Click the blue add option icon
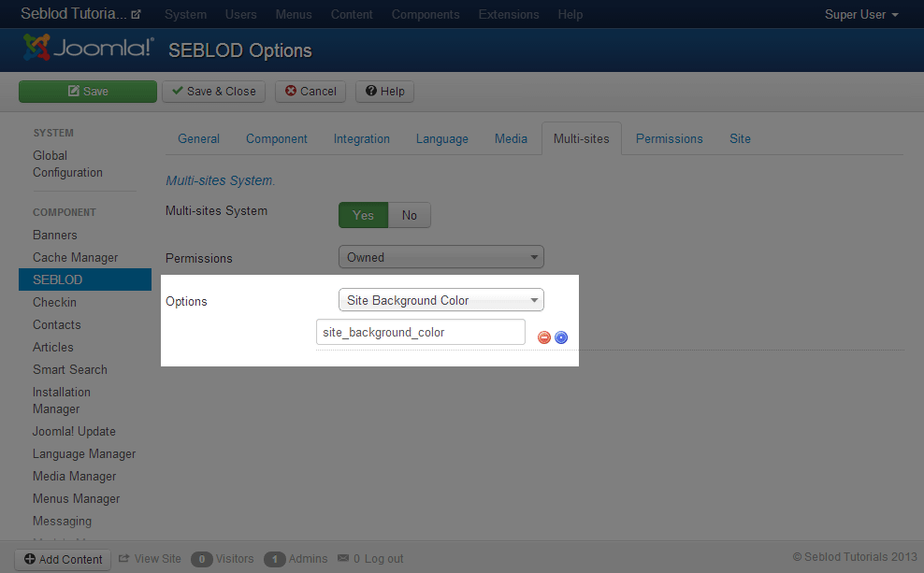This screenshot has height=573, width=924. [561, 337]
